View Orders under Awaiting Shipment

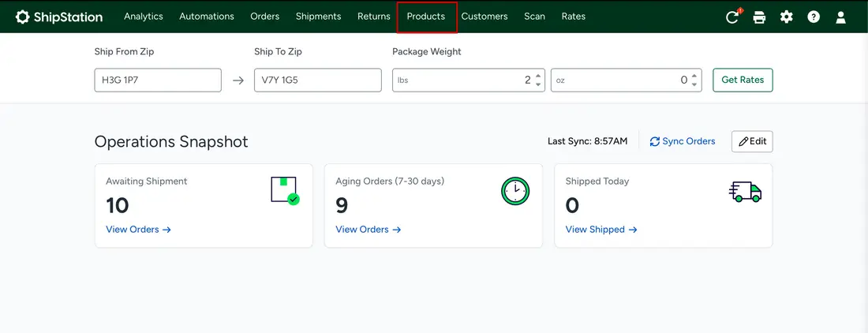click(138, 230)
